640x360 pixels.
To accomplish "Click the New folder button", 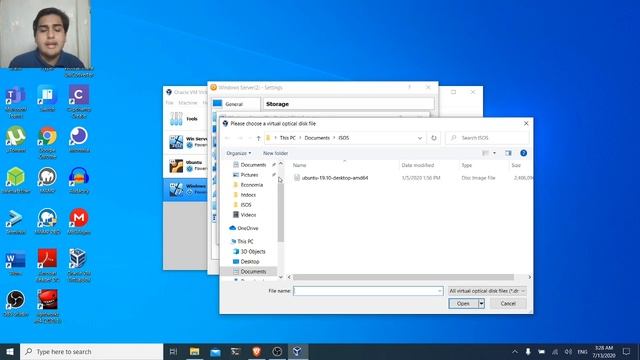I will pos(276,153).
